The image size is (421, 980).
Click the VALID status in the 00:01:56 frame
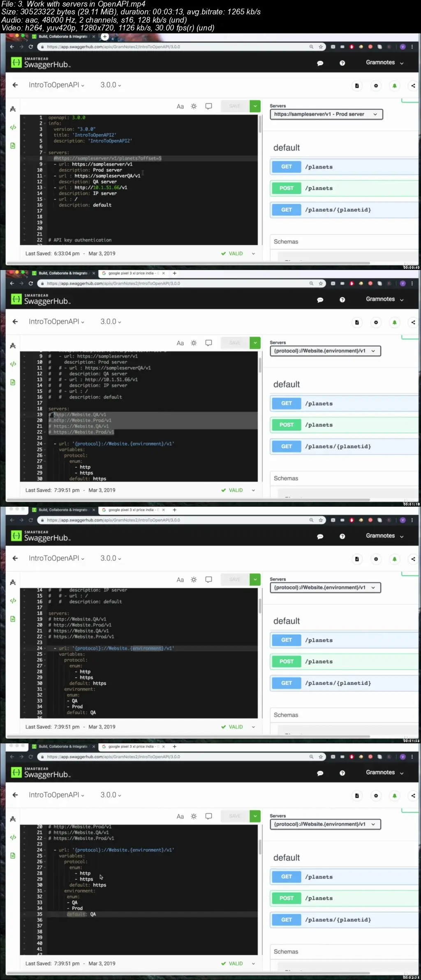(232, 727)
